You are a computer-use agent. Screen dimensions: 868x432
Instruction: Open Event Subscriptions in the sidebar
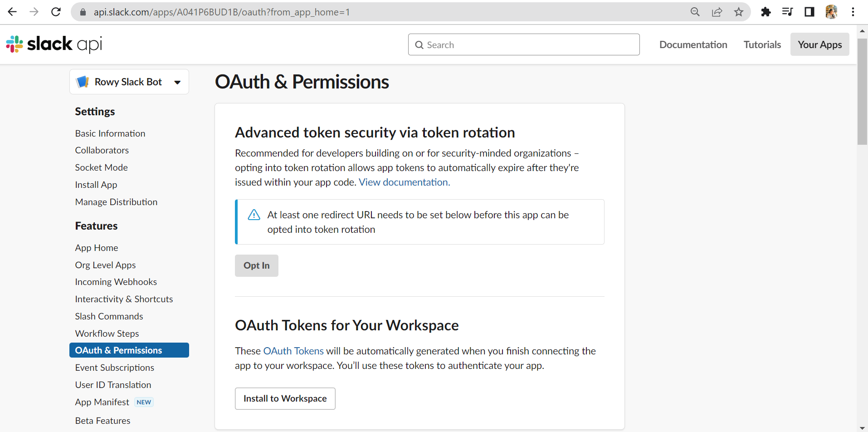pos(114,368)
